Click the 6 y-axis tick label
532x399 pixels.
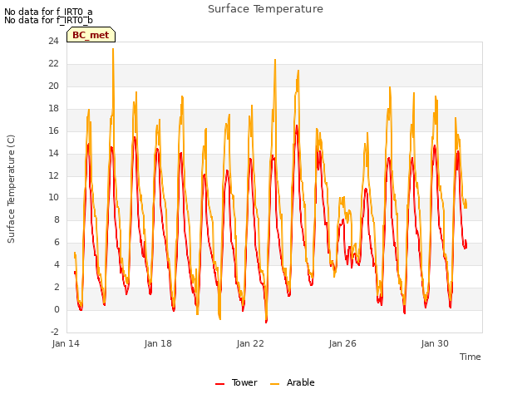pos(57,242)
